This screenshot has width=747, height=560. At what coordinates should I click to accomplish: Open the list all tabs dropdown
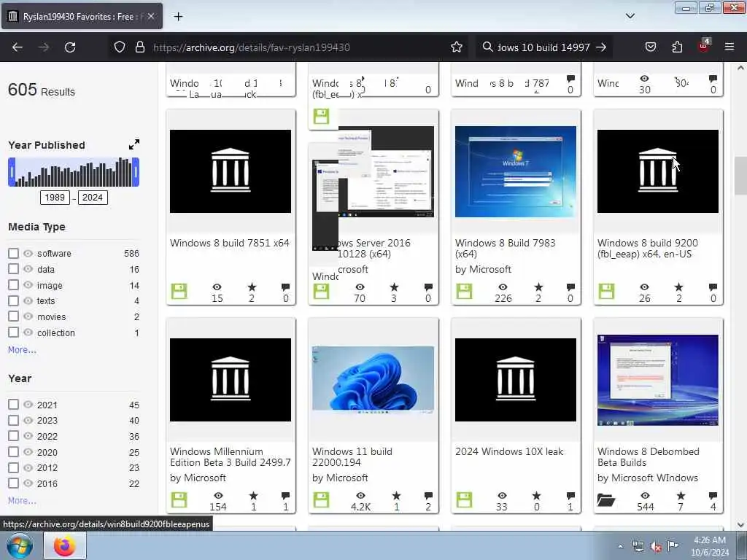(630, 16)
